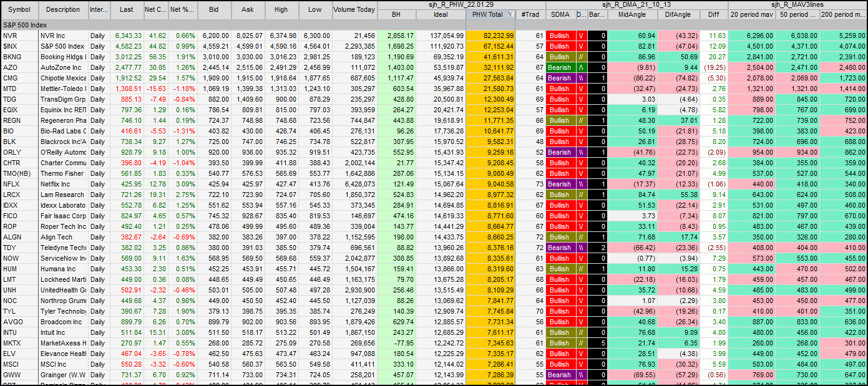Click the Volume Today column header

pos(354,9)
